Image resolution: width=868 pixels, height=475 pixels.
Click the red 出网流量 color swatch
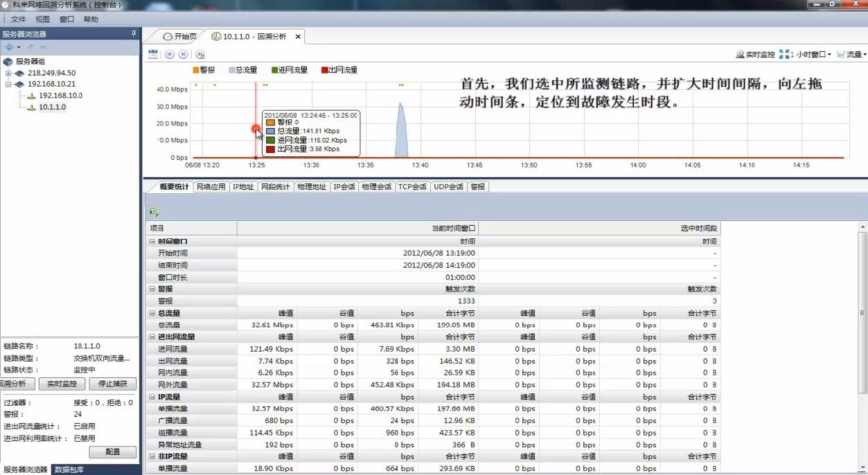click(x=326, y=69)
